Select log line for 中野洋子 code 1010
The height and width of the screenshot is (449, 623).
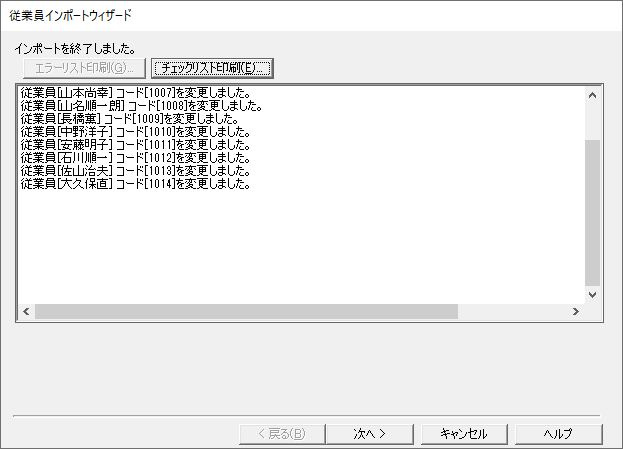tap(135, 132)
